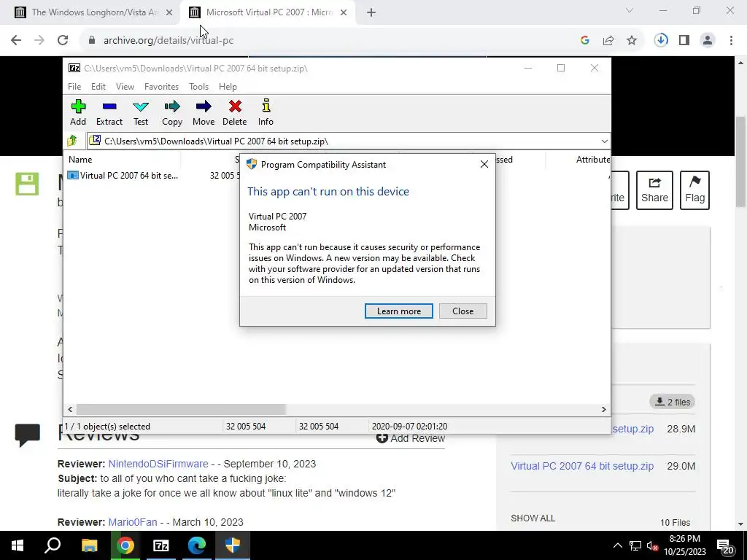Choose the Move tool in 7-Zip
The image size is (747, 560).
204,112
